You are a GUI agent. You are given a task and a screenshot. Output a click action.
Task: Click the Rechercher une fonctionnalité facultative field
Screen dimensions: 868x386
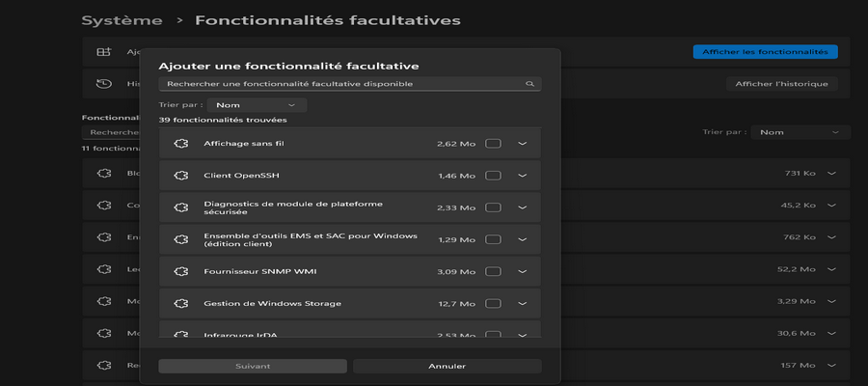coord(342,84)
